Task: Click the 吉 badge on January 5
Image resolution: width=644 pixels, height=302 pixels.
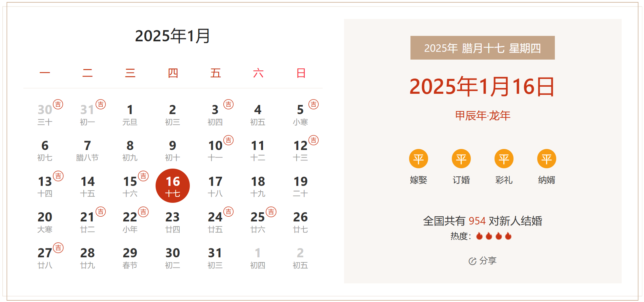Action: pyautogui.click(x=314, y=104)
